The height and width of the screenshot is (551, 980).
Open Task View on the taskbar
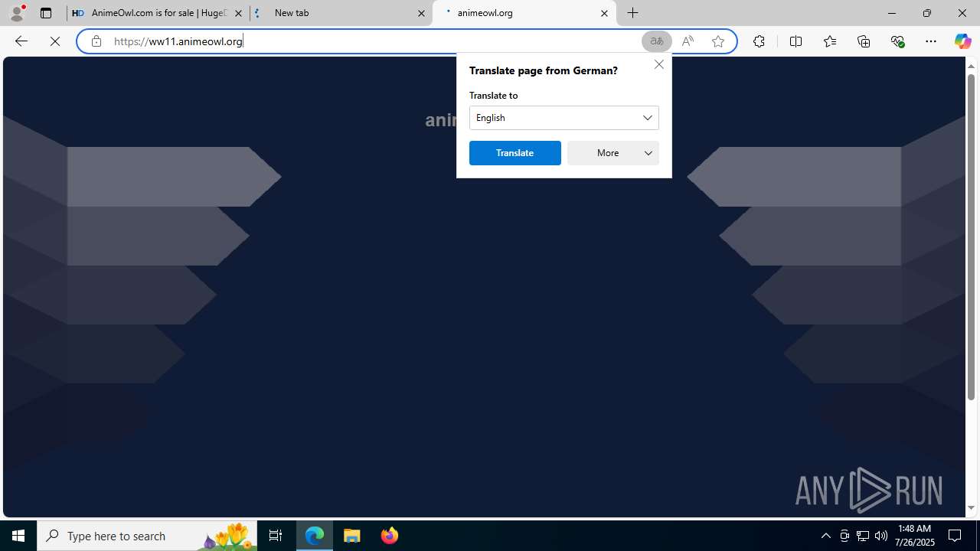[x=276, y=536]
